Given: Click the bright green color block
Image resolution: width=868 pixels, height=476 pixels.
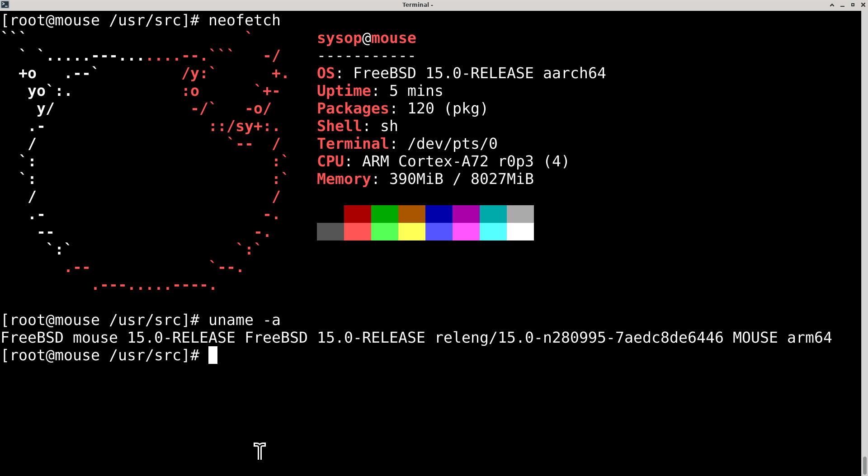Looking at the screenshot, I should (x=384, y=231).
